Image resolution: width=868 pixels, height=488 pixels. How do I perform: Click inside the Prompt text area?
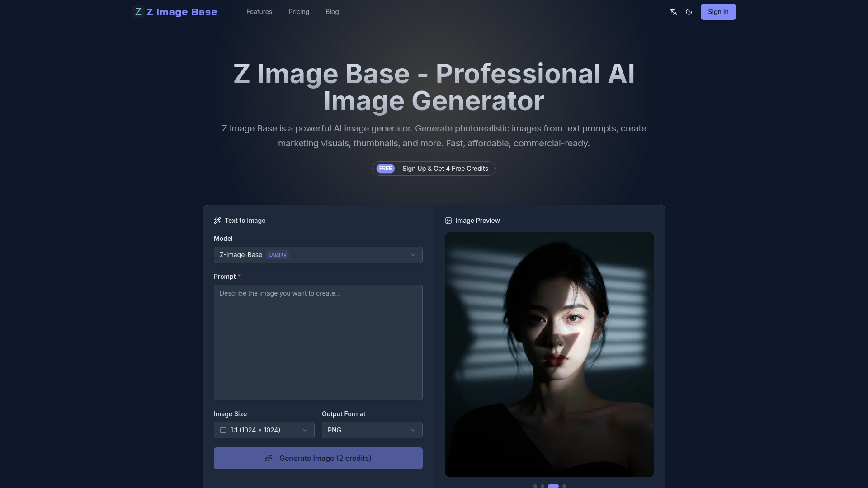pyautogui.click(x=318, y=343)
